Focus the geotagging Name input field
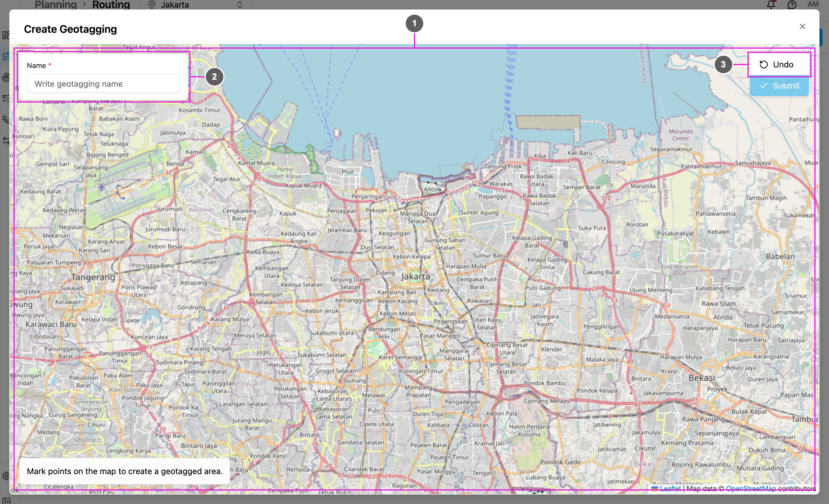 104,84
